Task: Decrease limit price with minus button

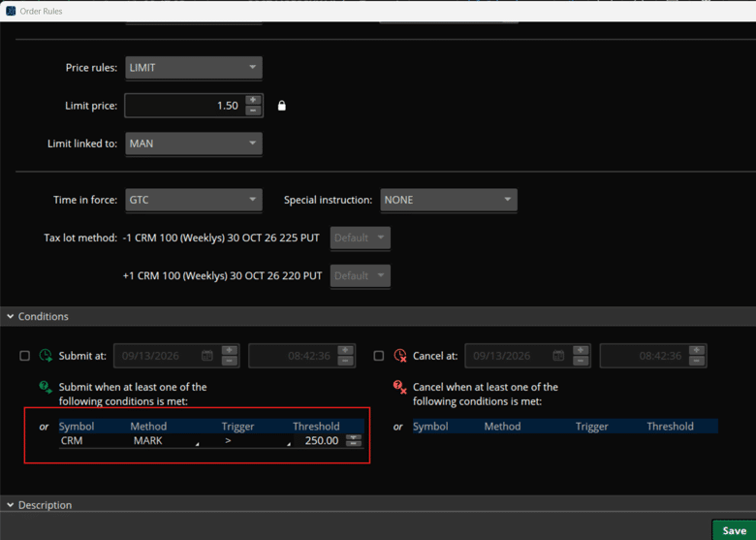Action: [253, 111]
